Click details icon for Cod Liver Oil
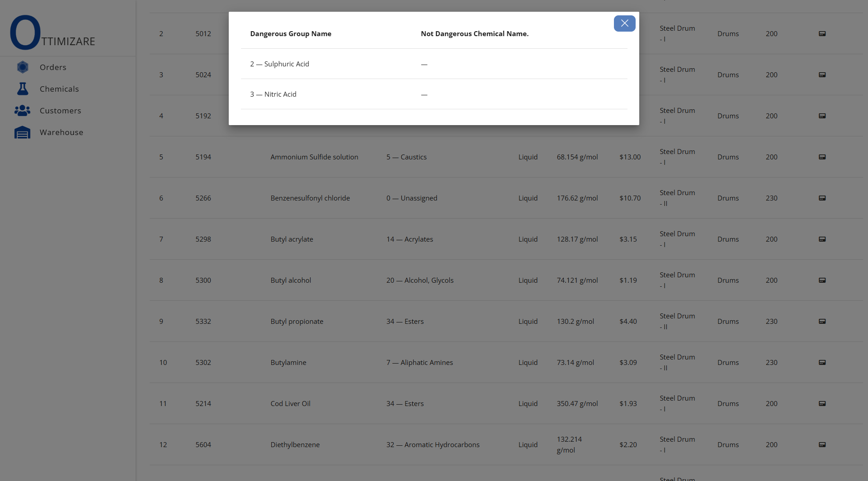Viewport: 868px width, 481px height. point(822,404)
